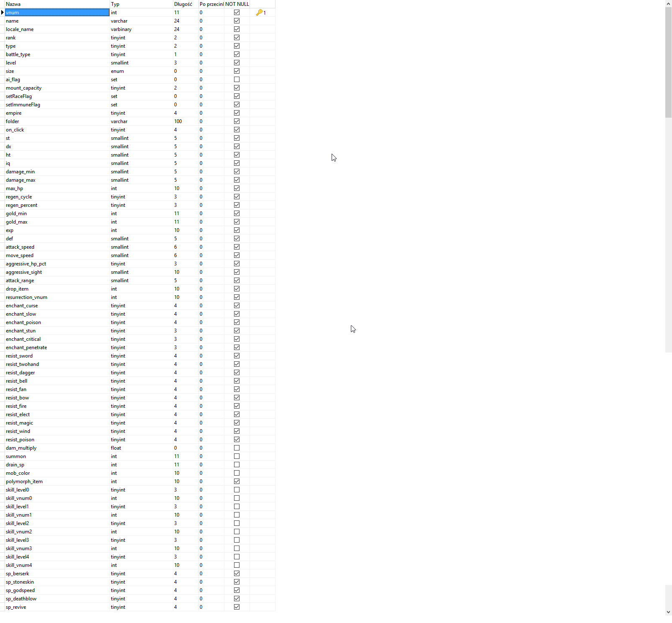Viewport: 672px width, 623px height.
Task: Check NOT NULL for summon field
Action: [x=237, y=456]
